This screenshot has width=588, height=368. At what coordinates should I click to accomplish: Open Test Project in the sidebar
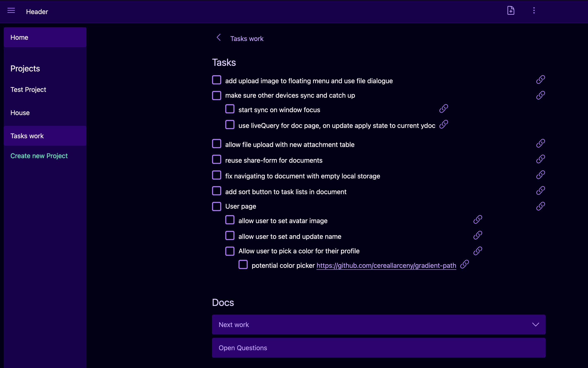45,90
